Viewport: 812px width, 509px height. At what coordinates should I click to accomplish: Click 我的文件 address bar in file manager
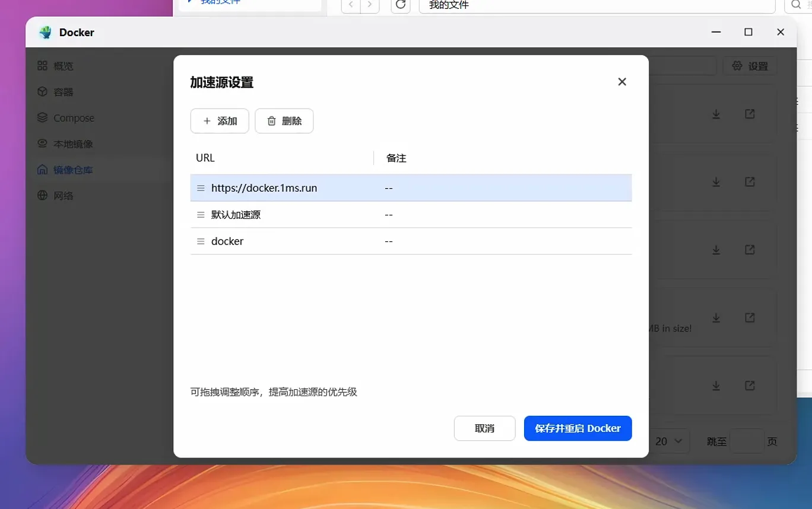coord(597,5)
